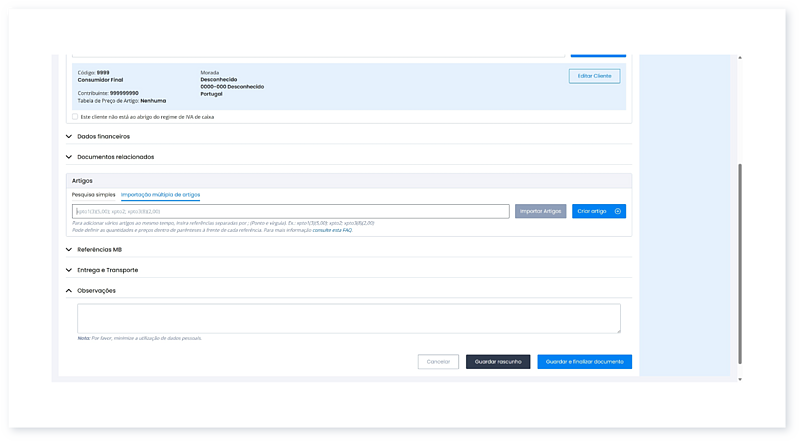This screenshot has height=442, width=800.
Task: Click inside the Observações text area
Action: point(348,318)
